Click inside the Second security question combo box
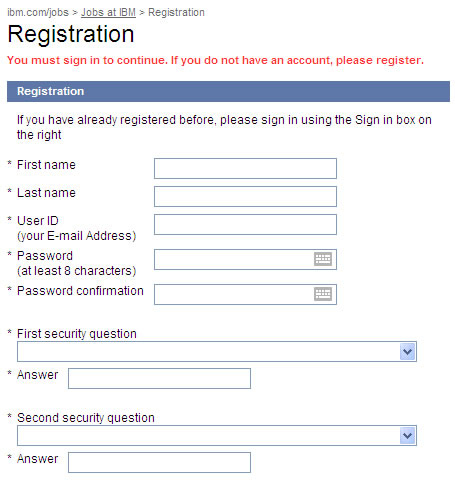455x485 pixels. 217,435
